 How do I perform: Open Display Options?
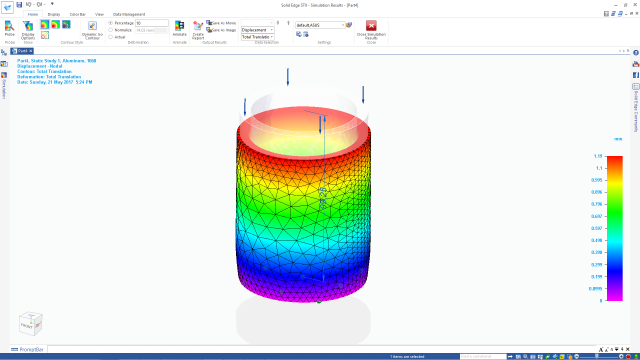[x=28, y=30]
